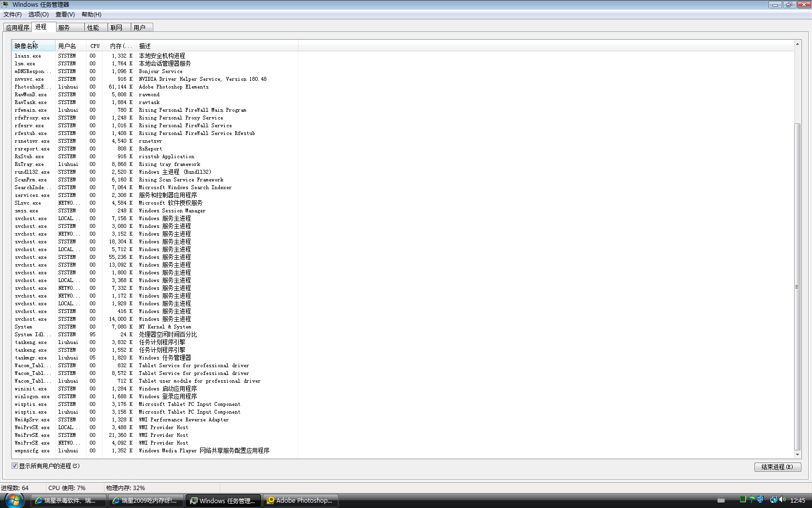Switch to the 性能 tab
The width and height of the screenshot is (812, 508).
96,28
